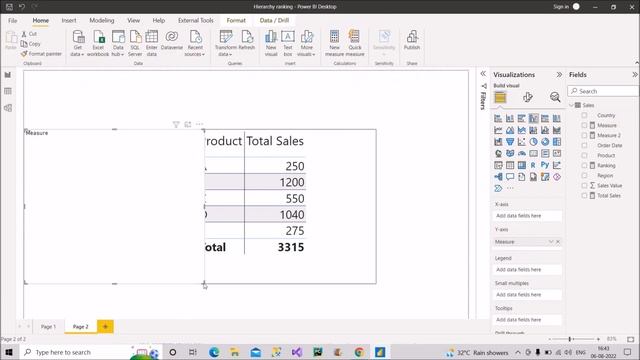This screenshot has width=640, height=360.
Task: Check the Product field checkbox
Action: (x=584, y=156)
